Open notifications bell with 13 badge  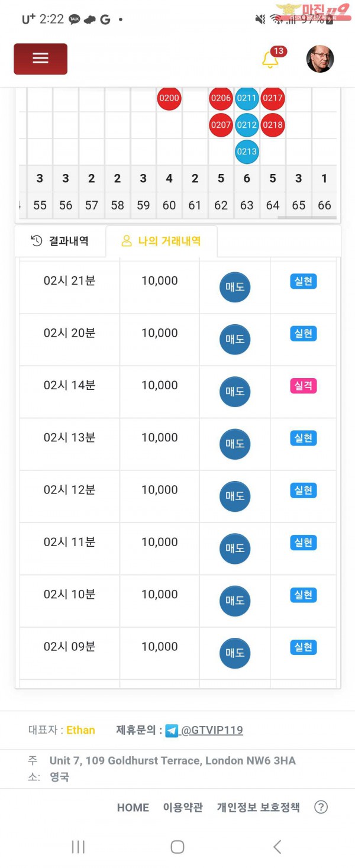click(272, 58)
